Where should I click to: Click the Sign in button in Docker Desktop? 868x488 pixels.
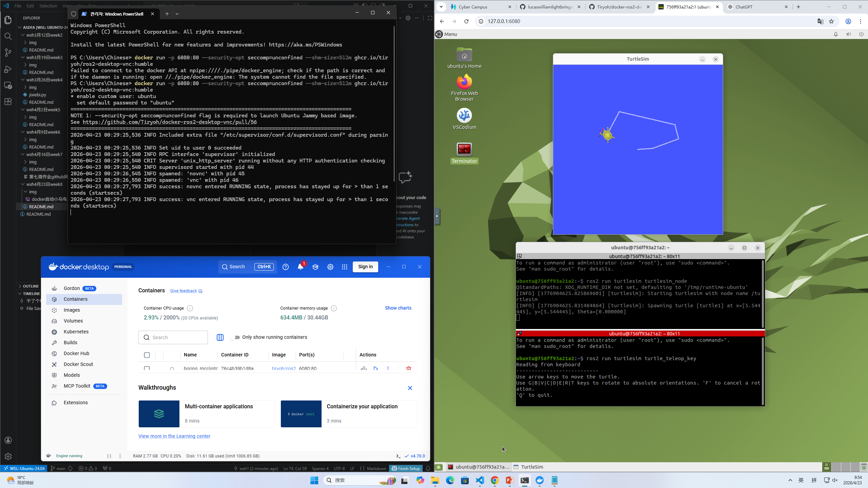365,267
